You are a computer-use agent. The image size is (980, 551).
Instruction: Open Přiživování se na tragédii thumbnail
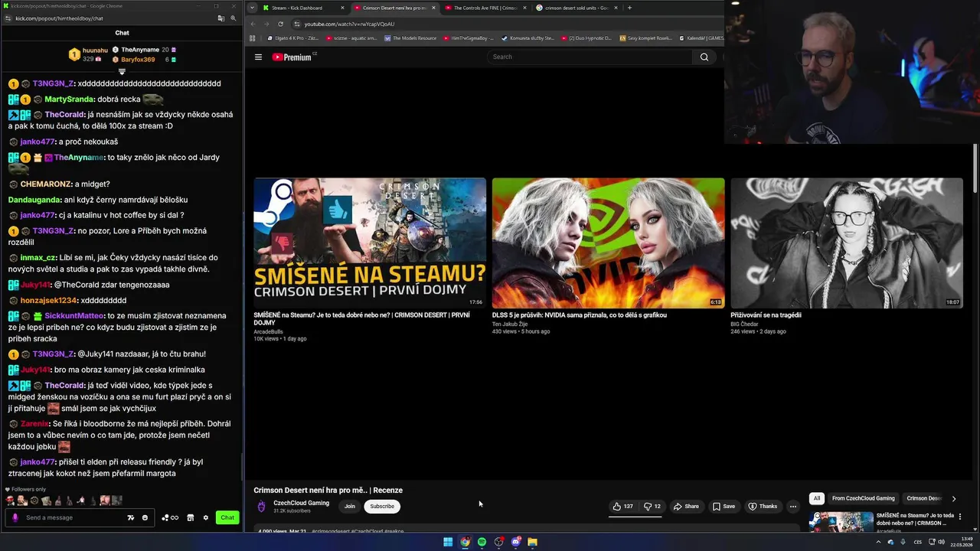click(847, 243)
